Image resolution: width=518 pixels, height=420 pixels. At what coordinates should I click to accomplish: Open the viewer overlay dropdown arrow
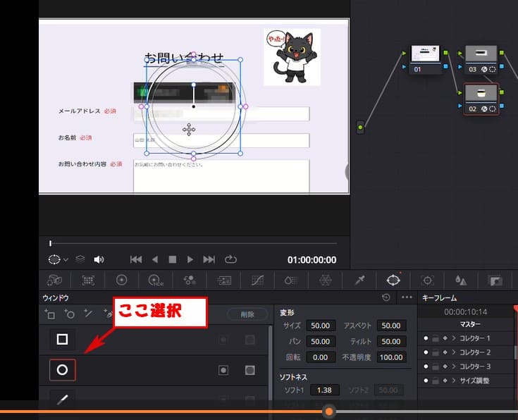pyautogui.click(x=66, y=260)
